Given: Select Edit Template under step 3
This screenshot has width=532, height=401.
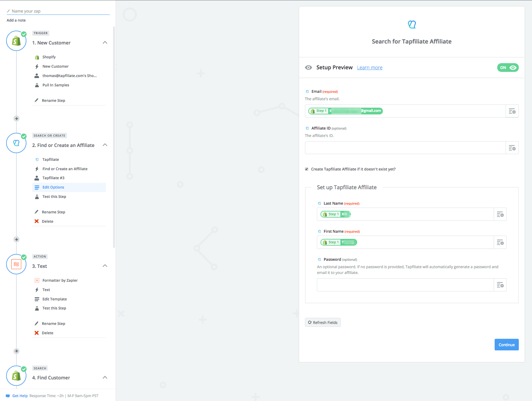Looking at the screenshot, I should click(55, 299).
